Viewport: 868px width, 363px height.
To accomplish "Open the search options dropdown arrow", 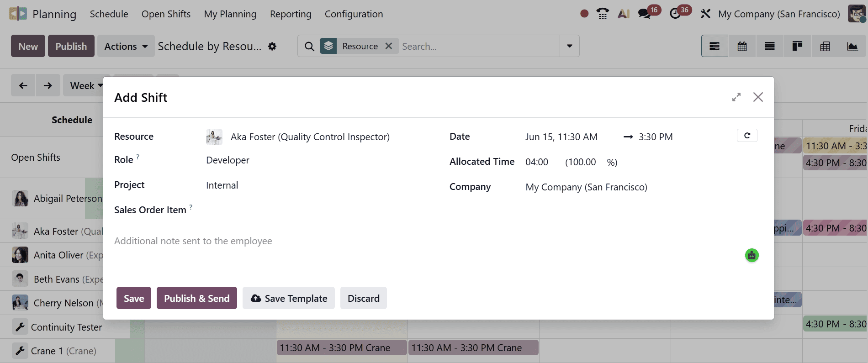I will click(570, 46).
